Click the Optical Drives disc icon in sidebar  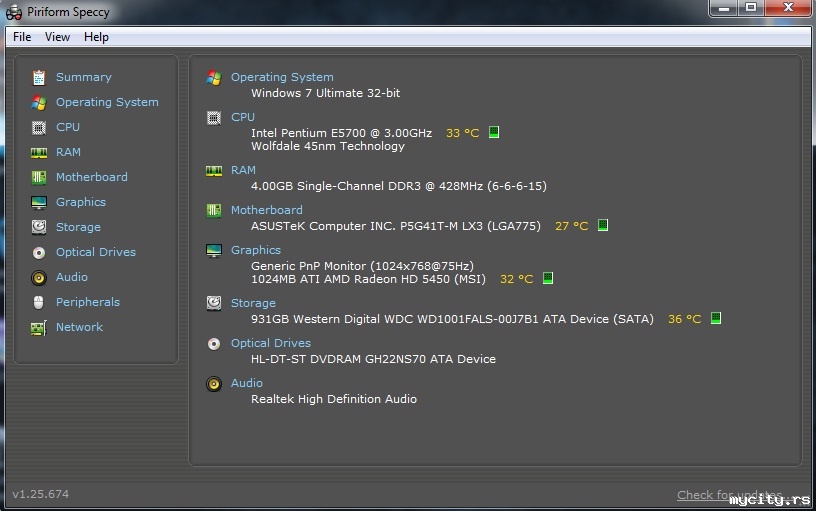click(x=39, y=253)
